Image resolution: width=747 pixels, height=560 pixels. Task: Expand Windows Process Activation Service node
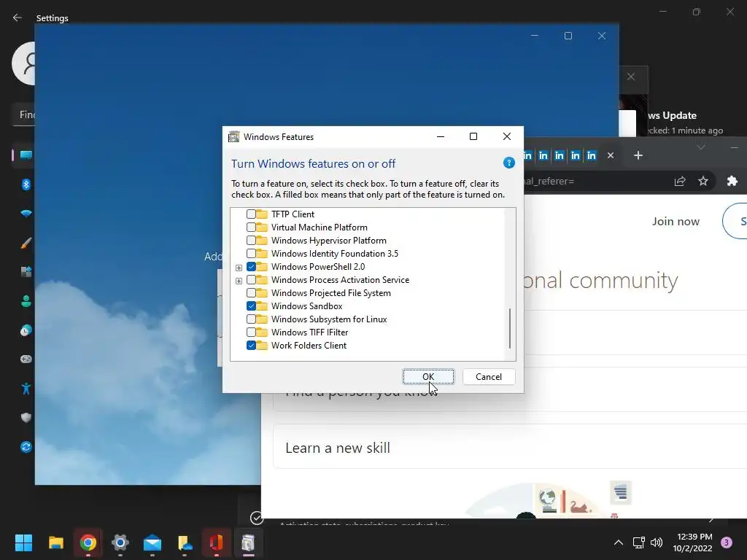point(239,281)
